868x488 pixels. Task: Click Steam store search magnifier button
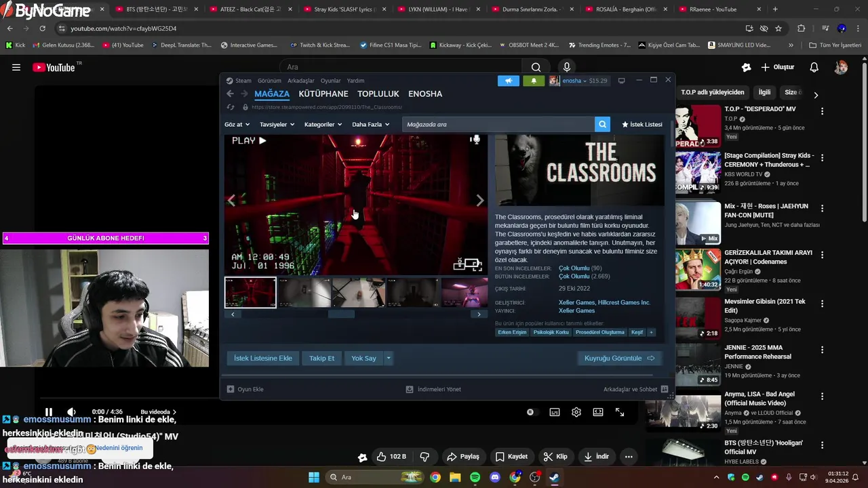pos(602,124)
